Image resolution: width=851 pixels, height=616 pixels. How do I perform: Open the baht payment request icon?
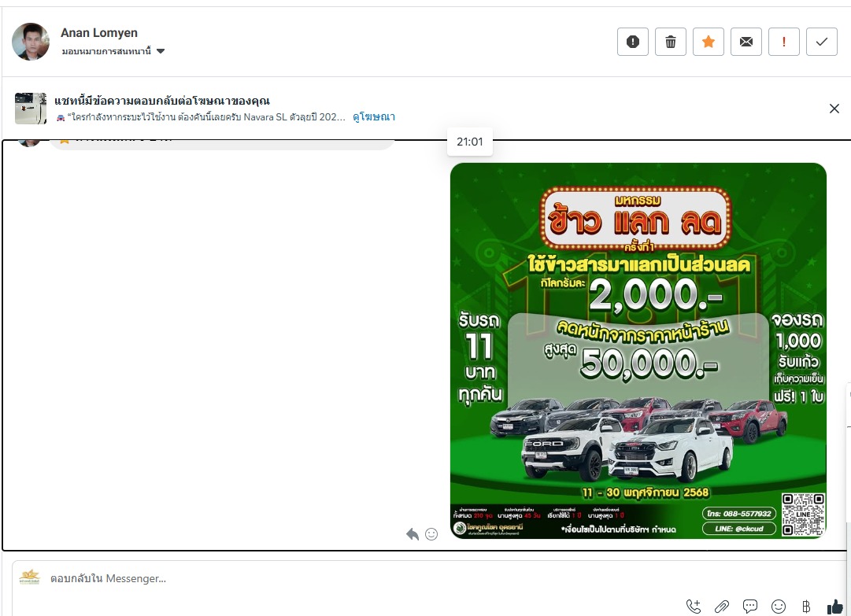click(x=806, y=607)
